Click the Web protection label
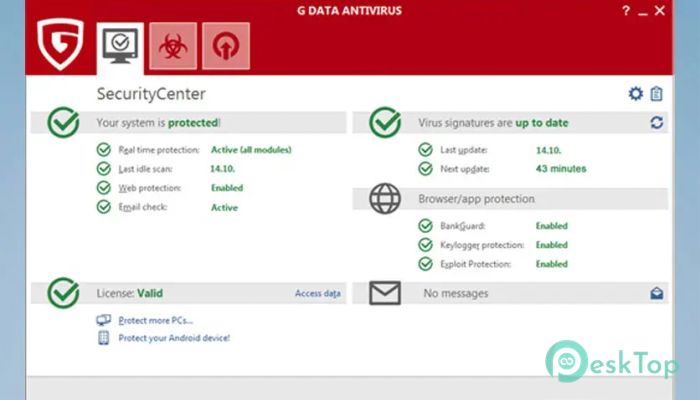Viewport: 700px width, 400px height. pos(150,188)
